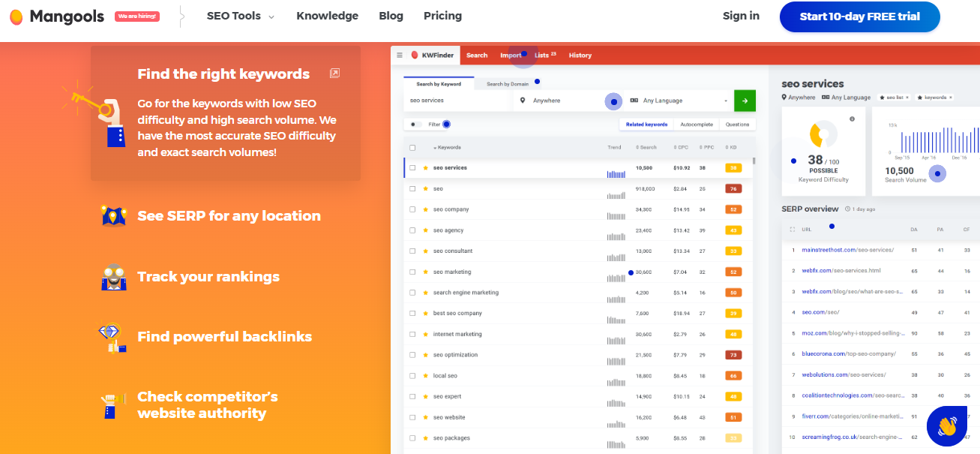The image size is (980, 454).
Task: Click the Sign in link
Action: point(741,16)
